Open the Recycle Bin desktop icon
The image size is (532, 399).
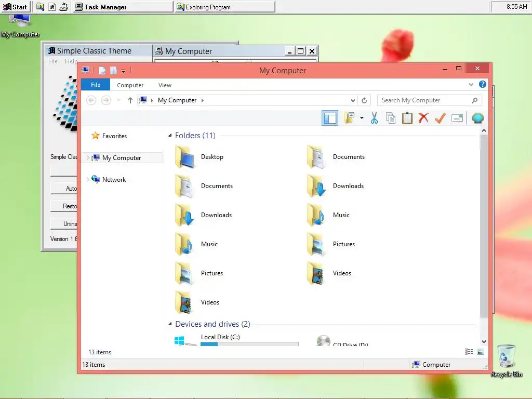(507, 360)
